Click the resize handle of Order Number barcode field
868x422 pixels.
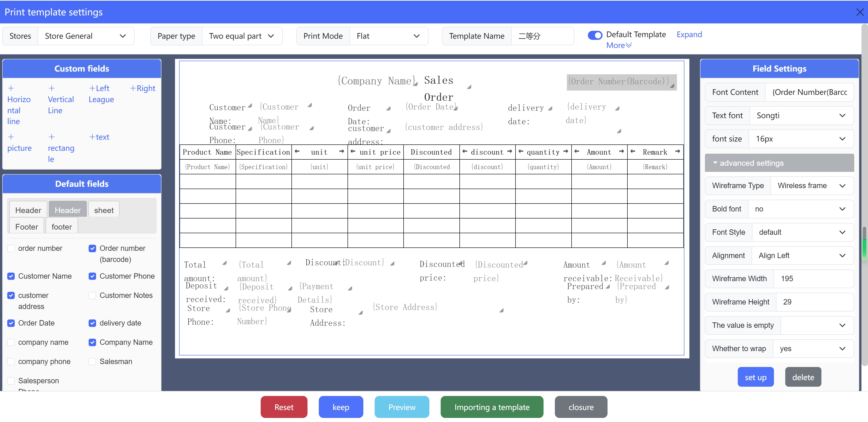672,86
